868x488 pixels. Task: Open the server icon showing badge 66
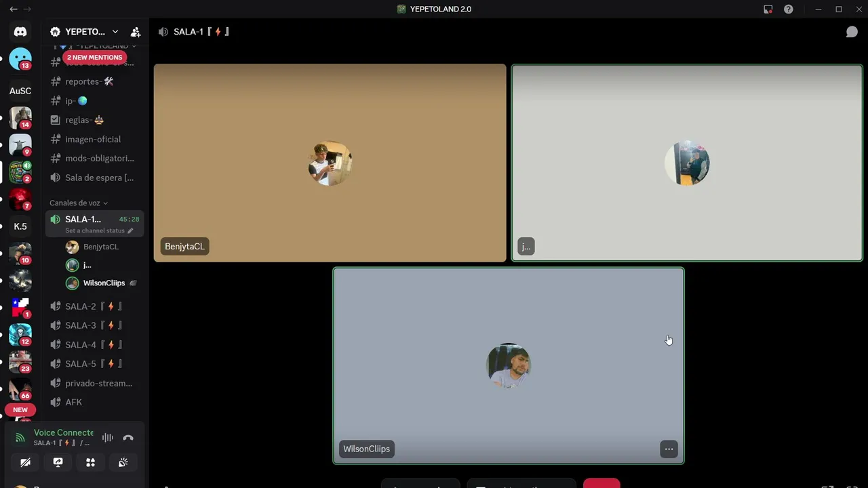point(20,389)
